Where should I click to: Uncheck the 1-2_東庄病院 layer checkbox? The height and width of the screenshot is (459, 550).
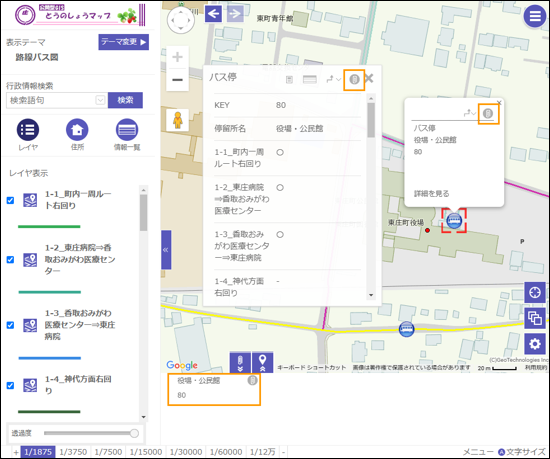[11, 259]
